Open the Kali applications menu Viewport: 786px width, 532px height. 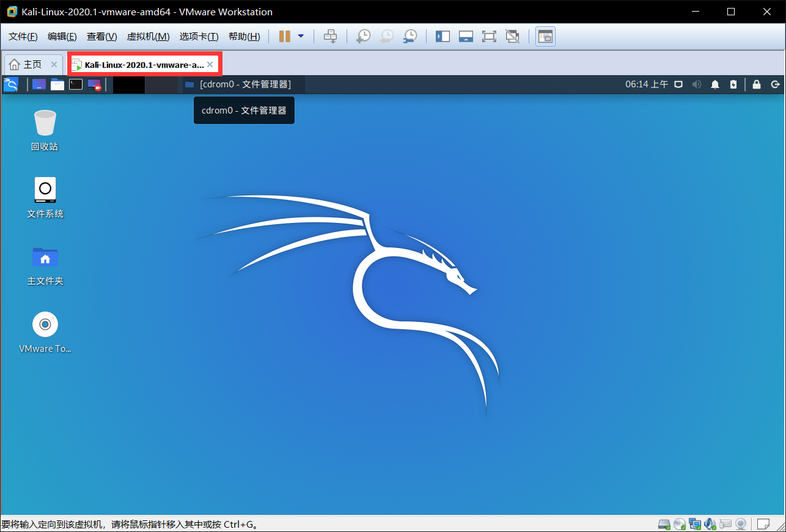coord(11,84)
